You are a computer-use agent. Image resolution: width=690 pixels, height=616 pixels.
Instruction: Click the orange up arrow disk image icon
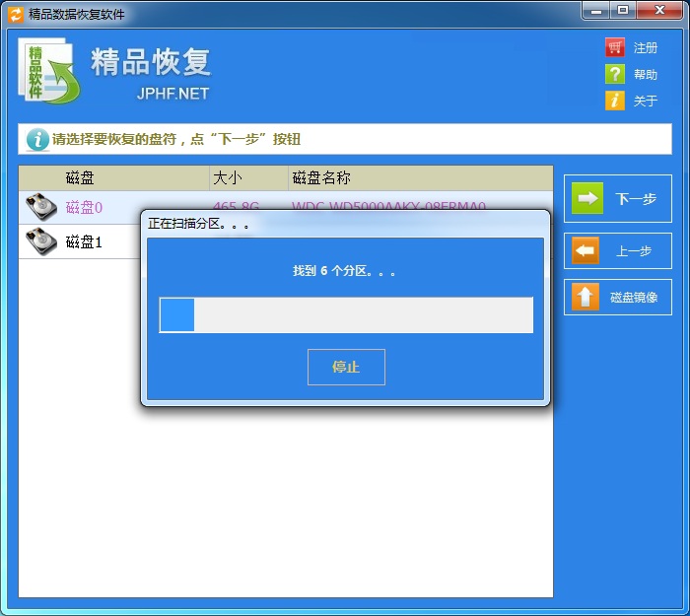click(x=586, y=297)
